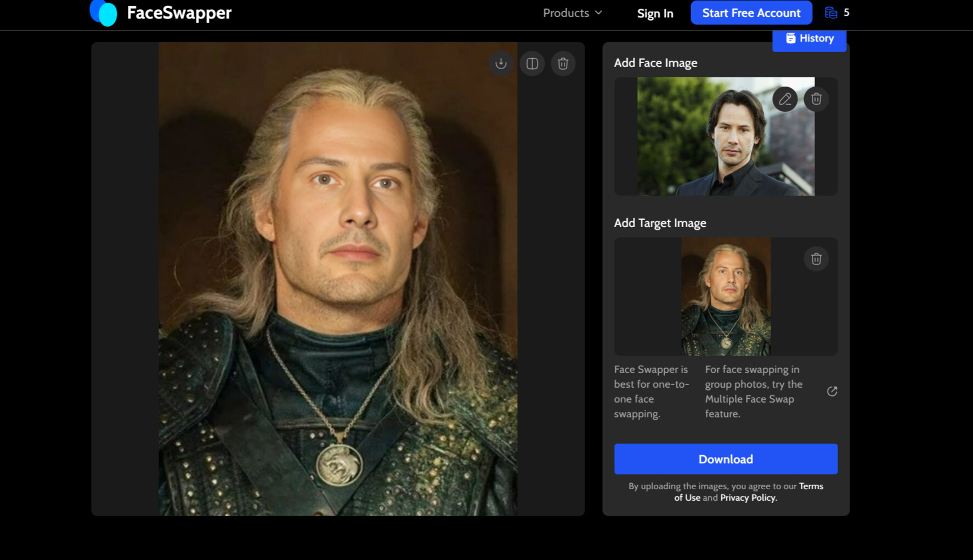
Task: Open the Multiple Face Swap link icon
Action: [832, 391]
